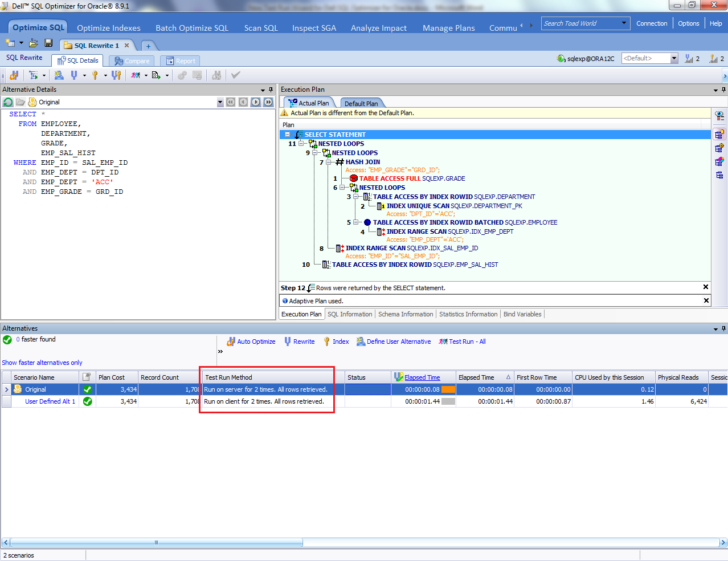This screenshot has height=561, width=728.
Task: Click the Index key toolbar icon
Action: pos(95,75)
